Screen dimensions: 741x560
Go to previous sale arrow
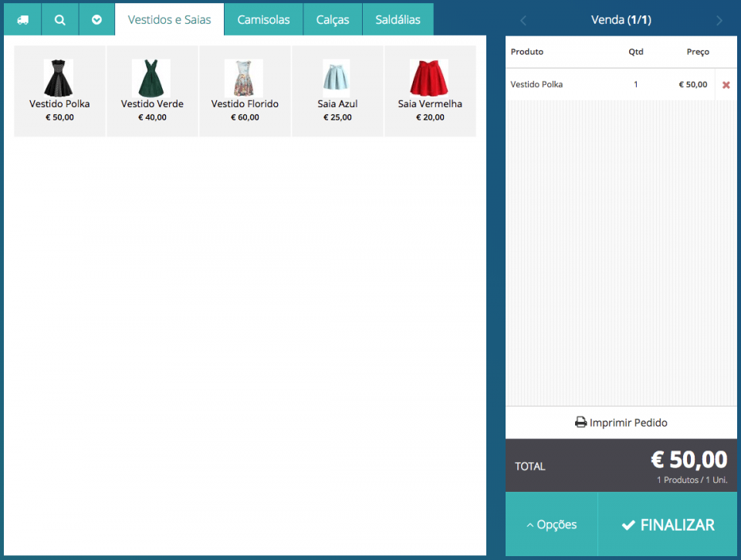(523, 21)
